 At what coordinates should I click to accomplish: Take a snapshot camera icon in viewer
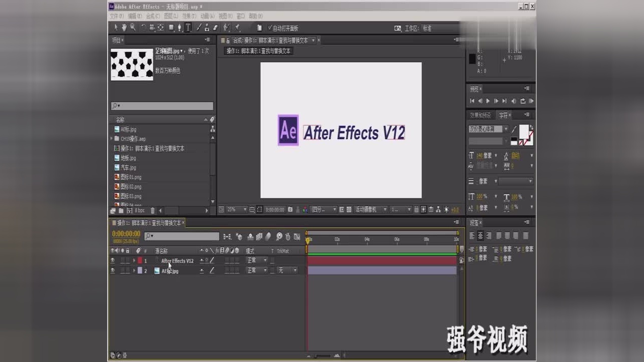click(x=290, y=209)
